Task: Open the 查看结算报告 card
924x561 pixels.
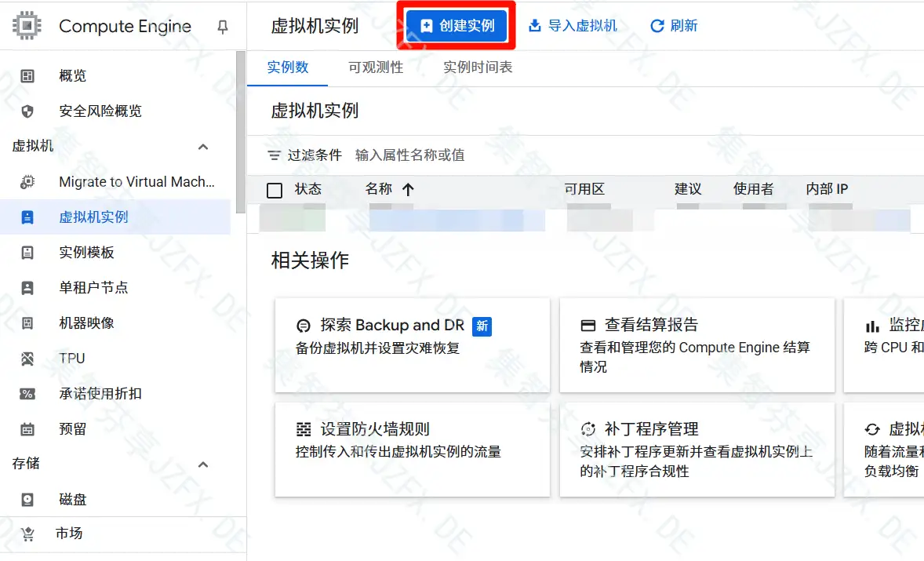Action: pyautogui.click(x=697, y=345)
